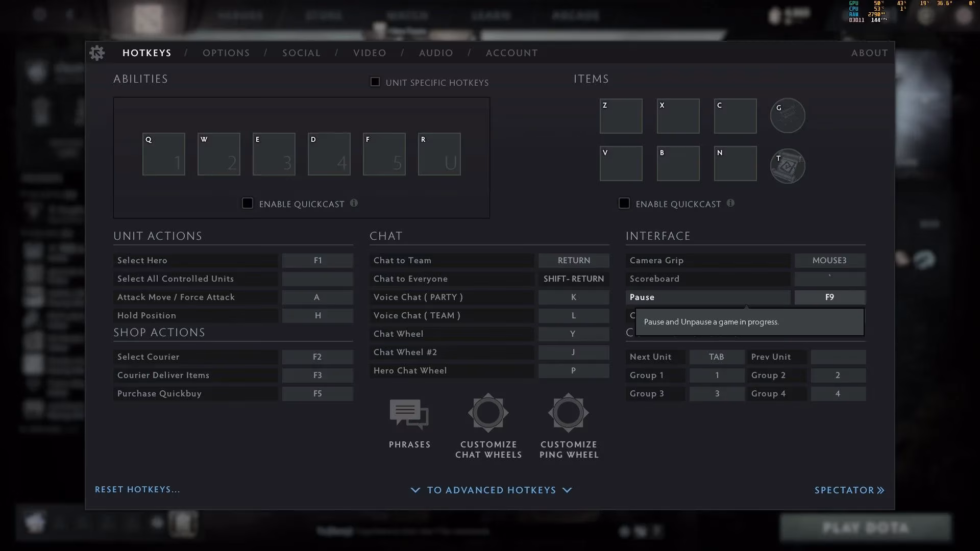Screen dimensions: 980x551
Task: Click Reset Hotkeys
Action: point(137,489)
